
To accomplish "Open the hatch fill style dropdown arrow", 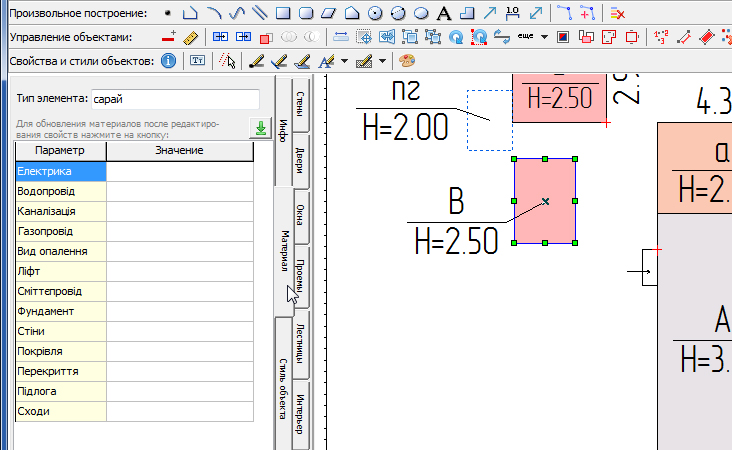I will tap(382, 61).
